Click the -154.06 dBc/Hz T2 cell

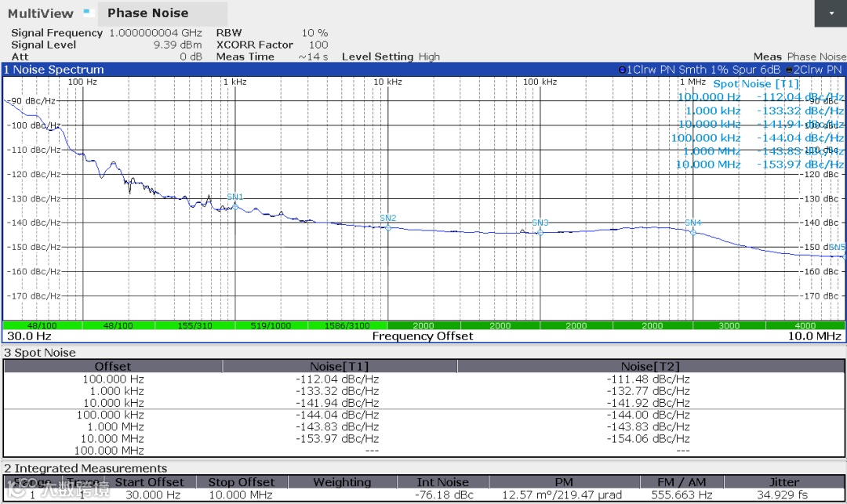coord(649,439)
